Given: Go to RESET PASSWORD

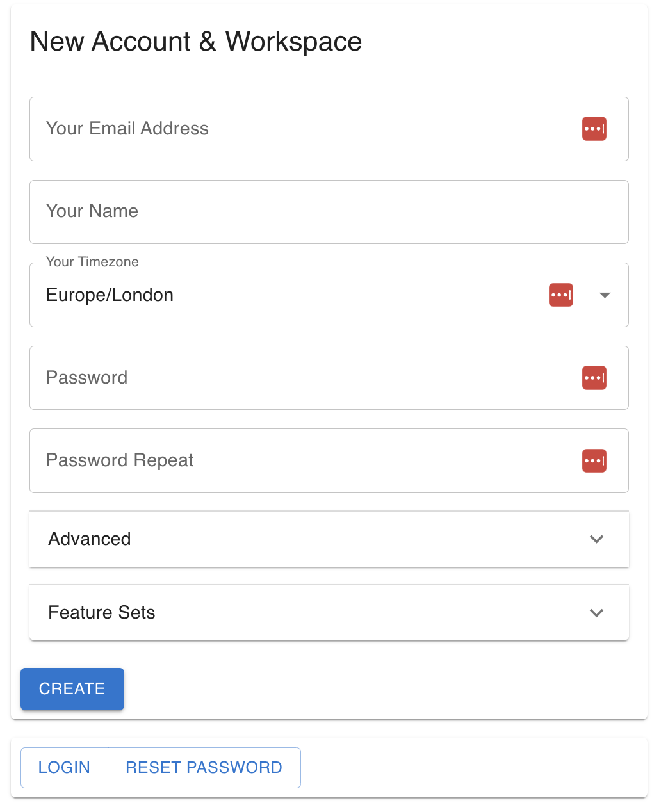Looking at the screenshot, I should tap(204, 768).
